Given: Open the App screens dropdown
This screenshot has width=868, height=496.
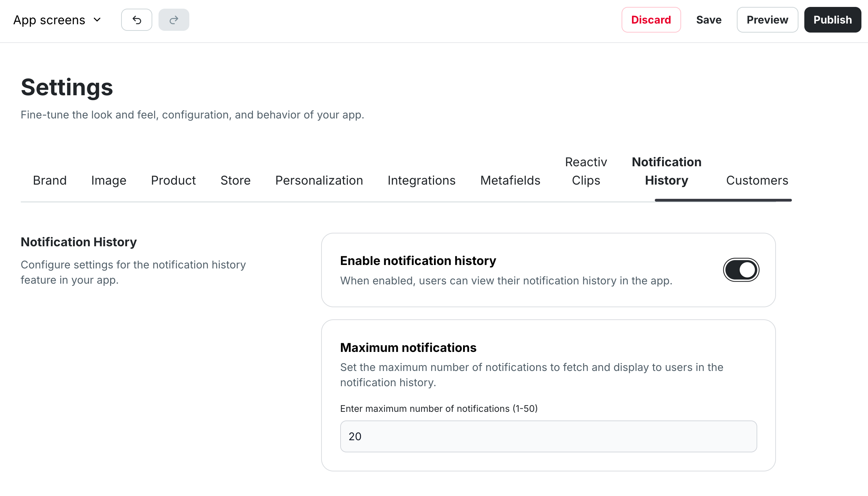Looking at the screenshot, I should pyautogui.click(x=57, y=20).
